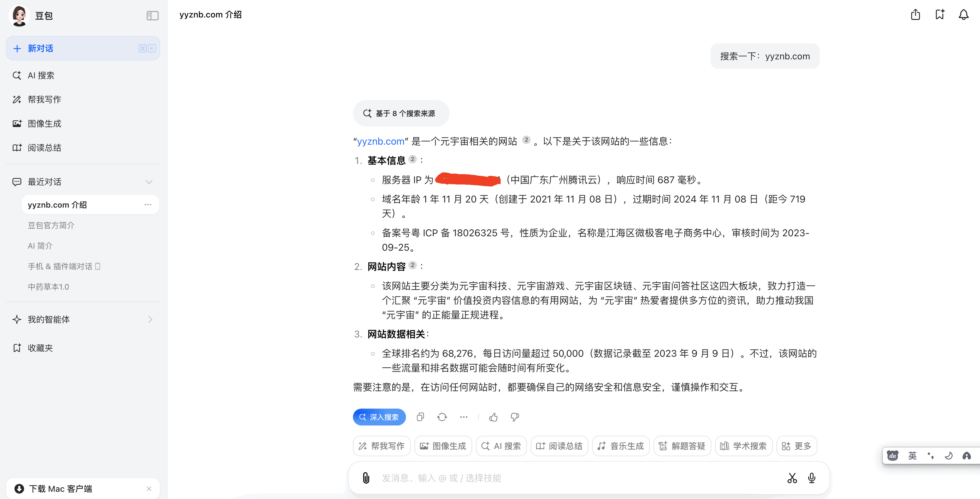Open 更多 skills menu
Screen dimensions: 980x499
(797, 446)
